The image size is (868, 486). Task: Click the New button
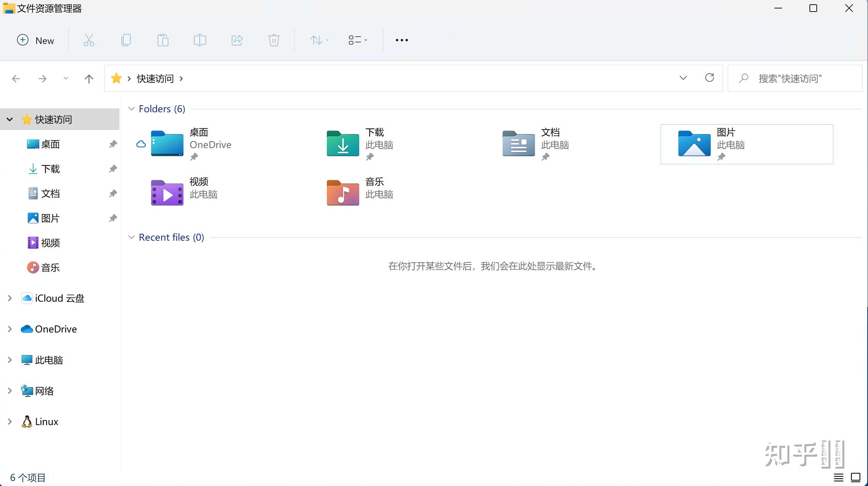tap(35, 40)
